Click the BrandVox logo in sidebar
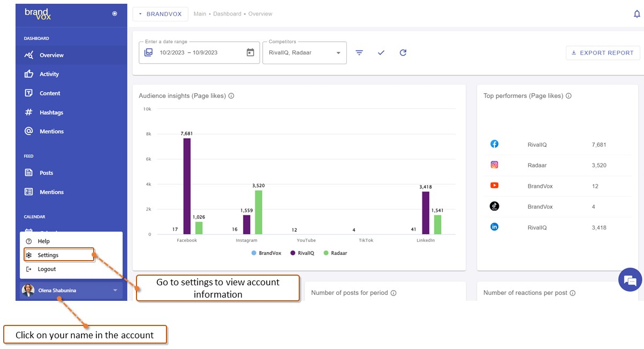Image resolution: width=644 pixels, height=349 pixels. coord(38,14)
